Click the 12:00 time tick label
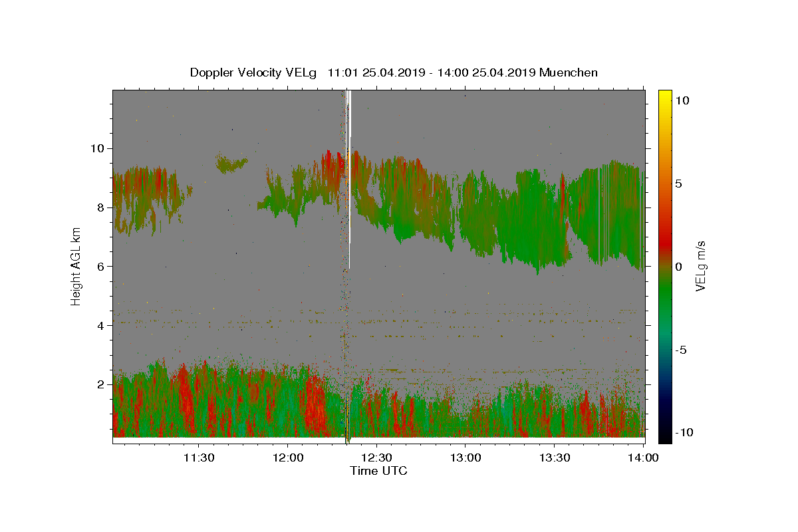This screenshot has width=798, height=532. (287, 458)
